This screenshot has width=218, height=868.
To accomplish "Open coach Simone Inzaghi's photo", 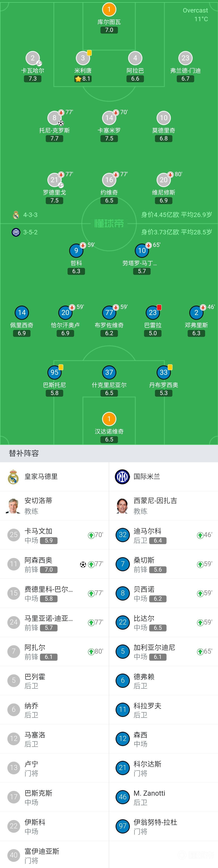I will [123, 506].
